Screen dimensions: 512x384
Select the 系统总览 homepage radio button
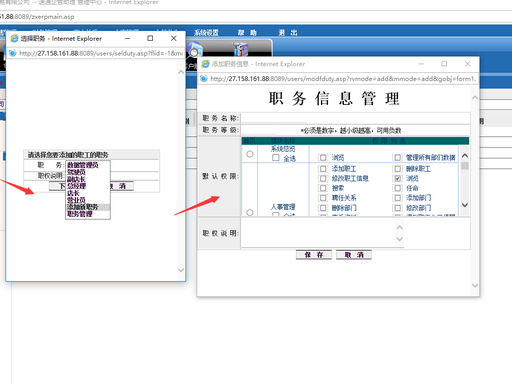pos(250,154)
